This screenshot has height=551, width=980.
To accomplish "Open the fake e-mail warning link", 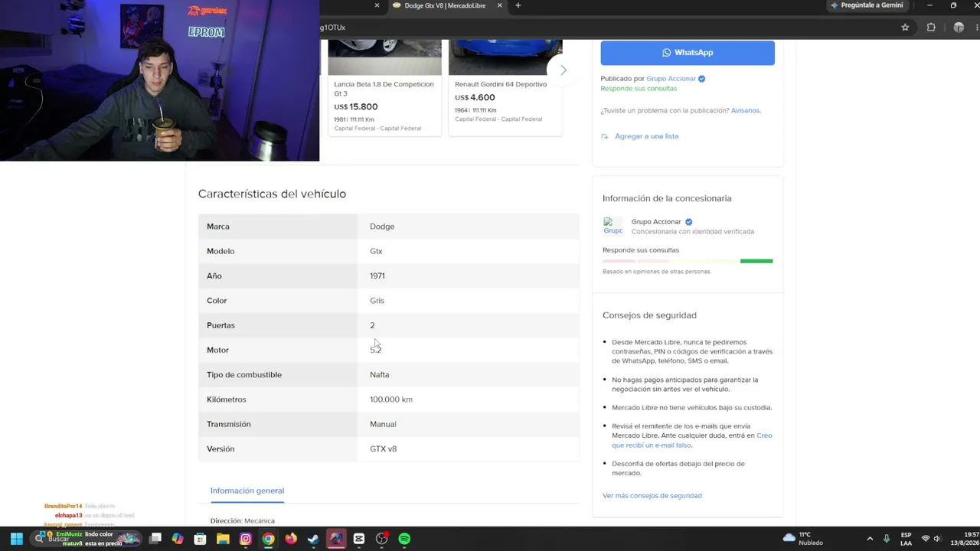I will pos(692,440).
